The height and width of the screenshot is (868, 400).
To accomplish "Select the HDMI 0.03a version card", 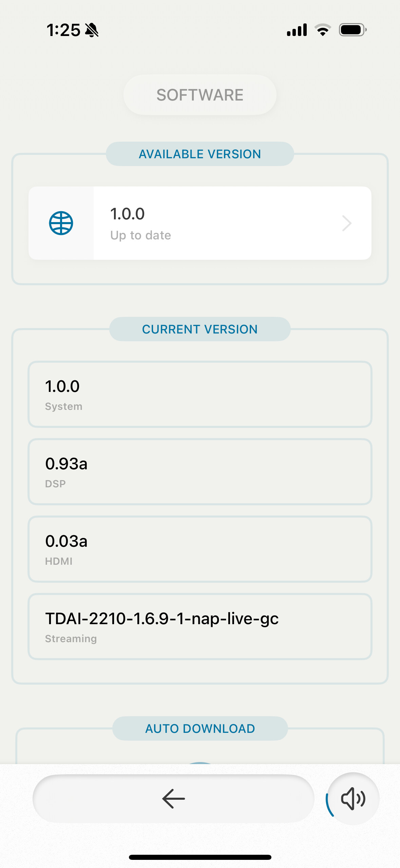I will (200, 549).
